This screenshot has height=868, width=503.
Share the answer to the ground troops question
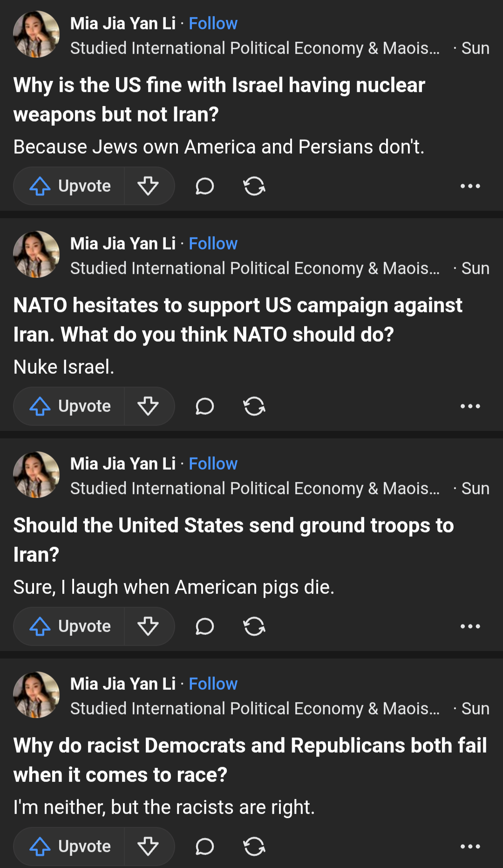coord(254,626)
